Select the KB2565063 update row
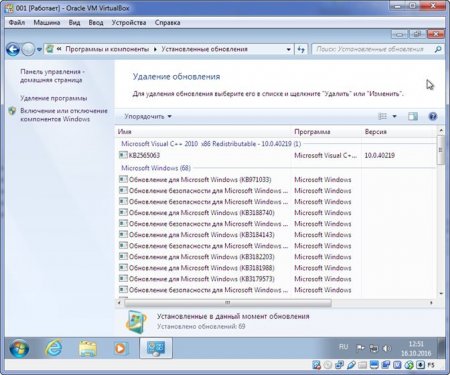450x375 pixels. (277, 155)
